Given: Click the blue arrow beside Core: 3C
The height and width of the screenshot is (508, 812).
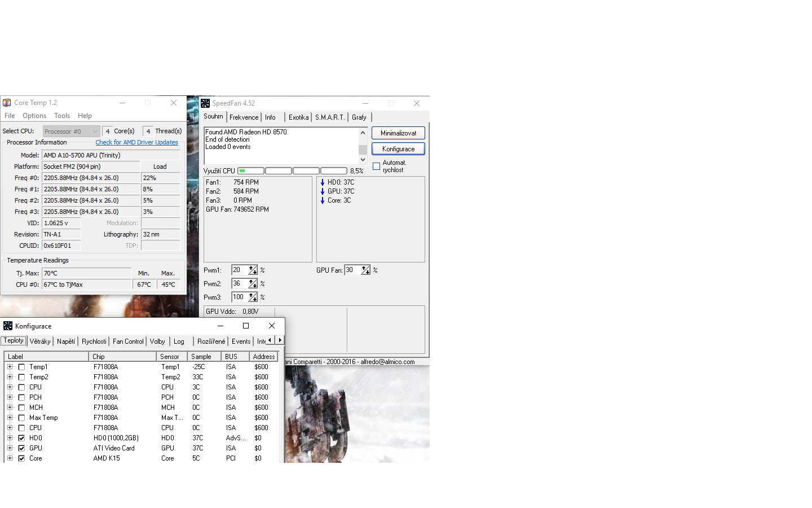Looking at the screenshot, I should 323,200.
